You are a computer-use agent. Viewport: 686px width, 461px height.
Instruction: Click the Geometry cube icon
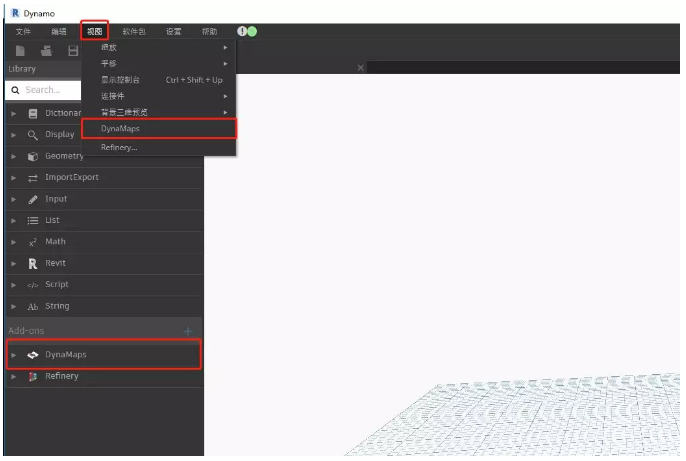(x=33, y=156)
